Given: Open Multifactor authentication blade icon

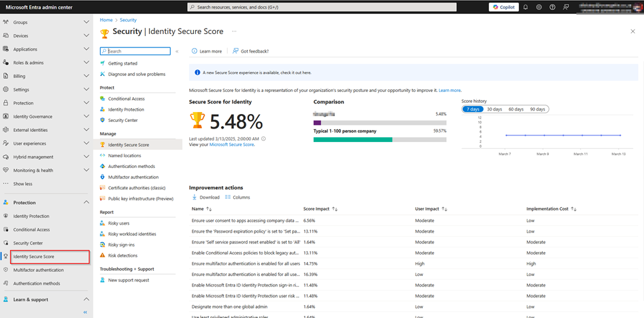Looking at the screenshot, I should [103, 177].
